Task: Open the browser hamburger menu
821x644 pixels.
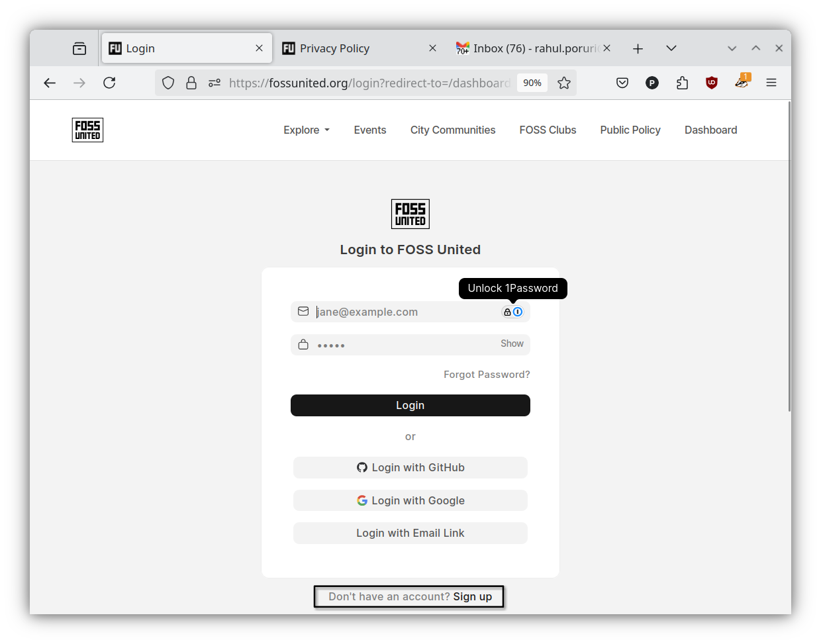Action: click(771, 83)
